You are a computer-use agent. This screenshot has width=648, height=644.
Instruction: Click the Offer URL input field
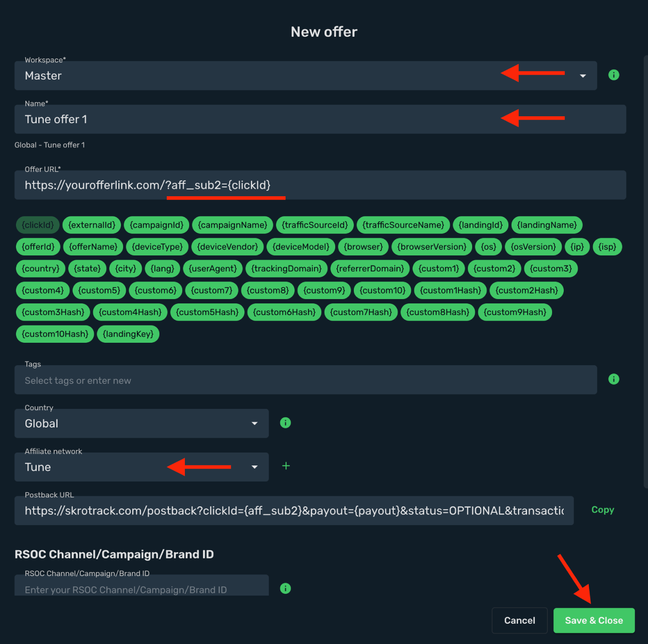[320, 185]
